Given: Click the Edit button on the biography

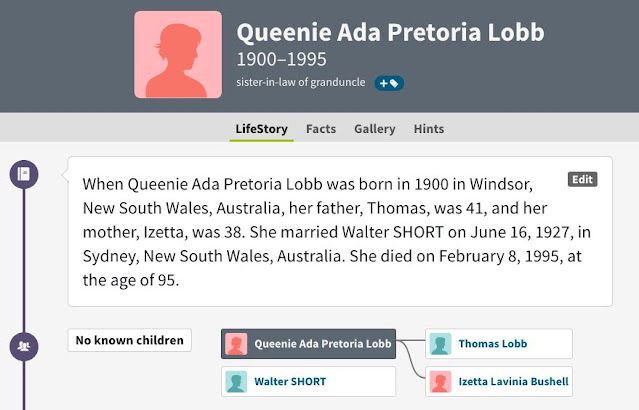Looking at the screenshot, I should click(x=582, y=180).
